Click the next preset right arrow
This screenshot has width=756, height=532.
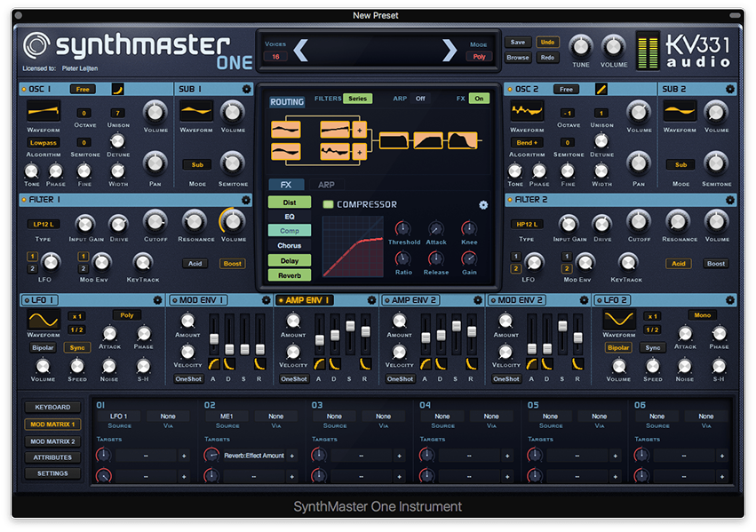tap(450, 51)
